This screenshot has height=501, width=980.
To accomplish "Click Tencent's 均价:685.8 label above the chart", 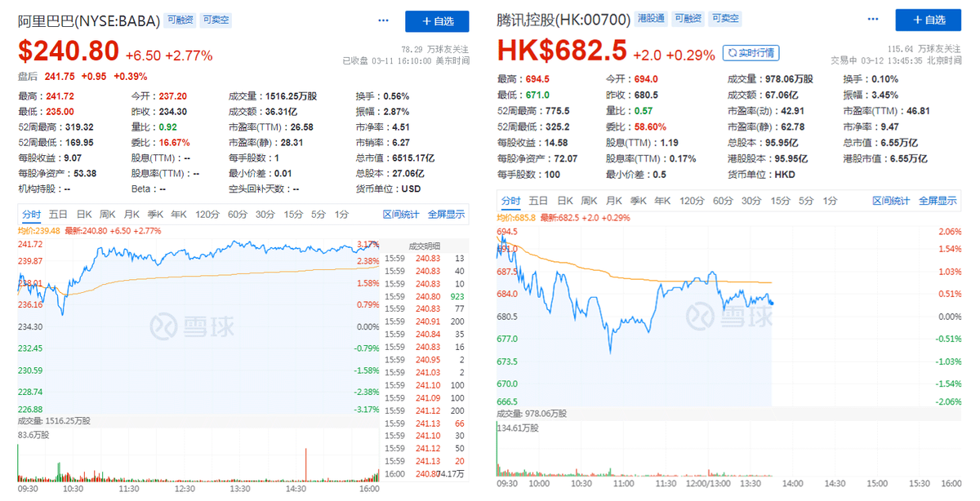I will [x=516, y=217].
